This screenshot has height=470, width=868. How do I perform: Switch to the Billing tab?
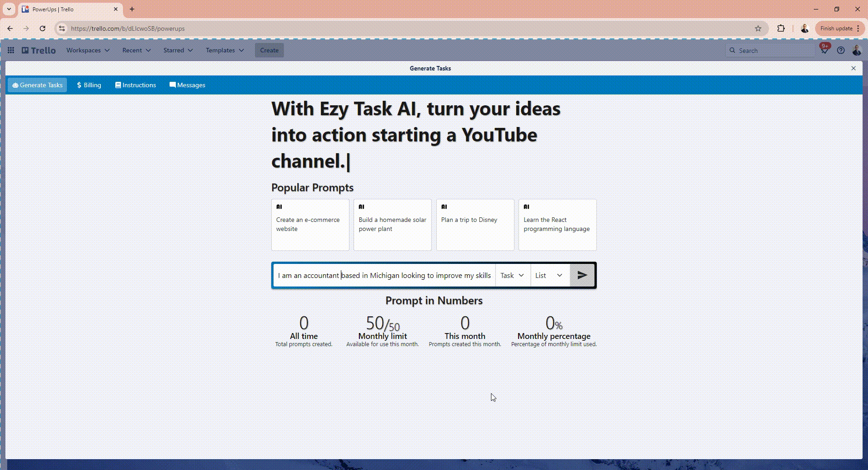pyautogui.click(x=89, y=85)
